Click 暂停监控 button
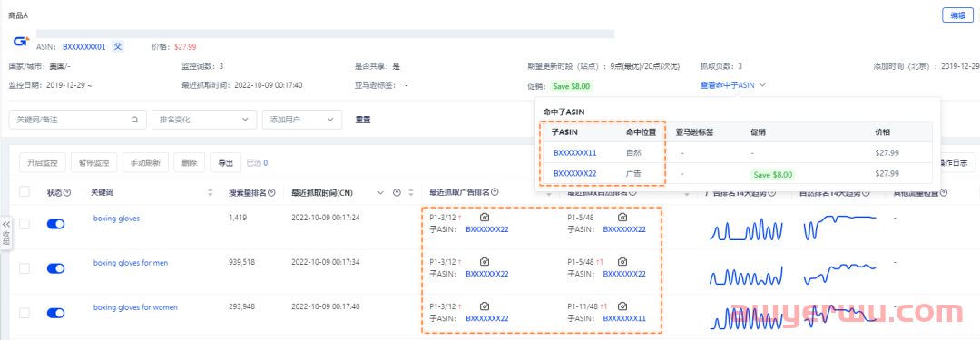The width and height of the screenshot is (980, 340). coord(93,163)
